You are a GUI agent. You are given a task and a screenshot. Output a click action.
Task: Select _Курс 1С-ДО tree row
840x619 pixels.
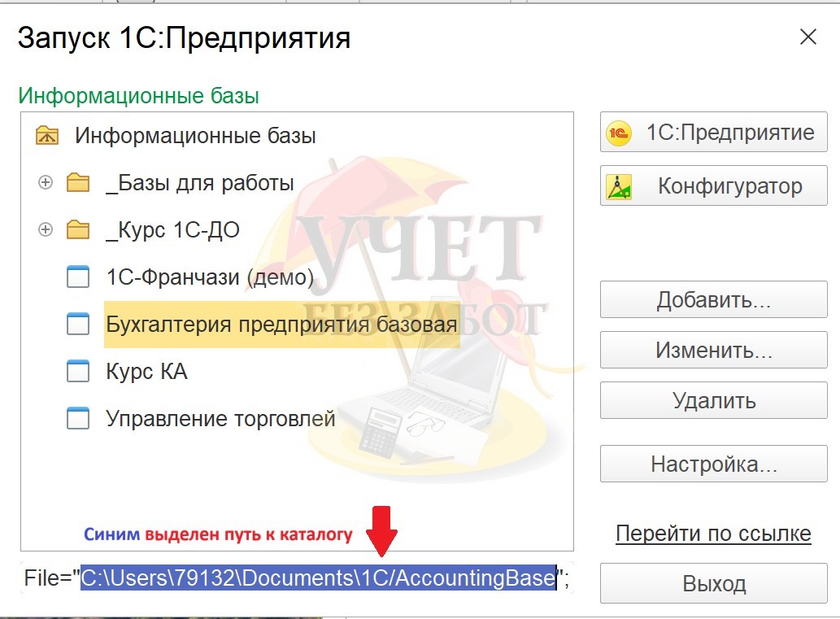coord(172,230)
